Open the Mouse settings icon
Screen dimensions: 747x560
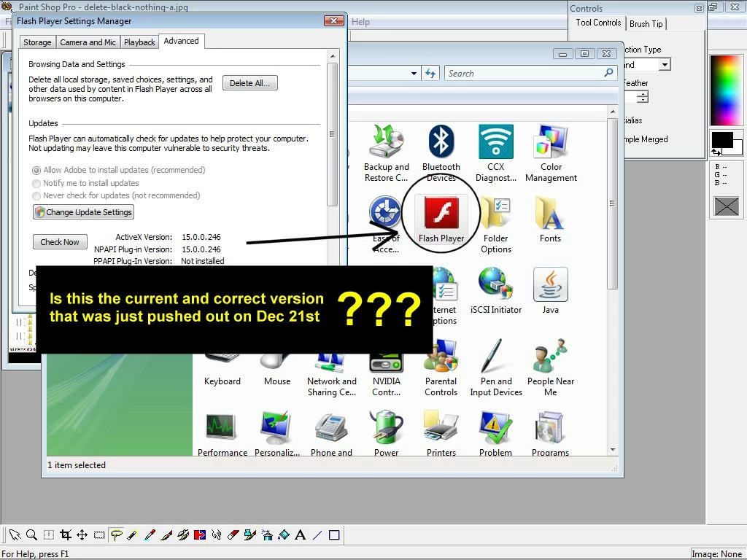coord(277,369)
